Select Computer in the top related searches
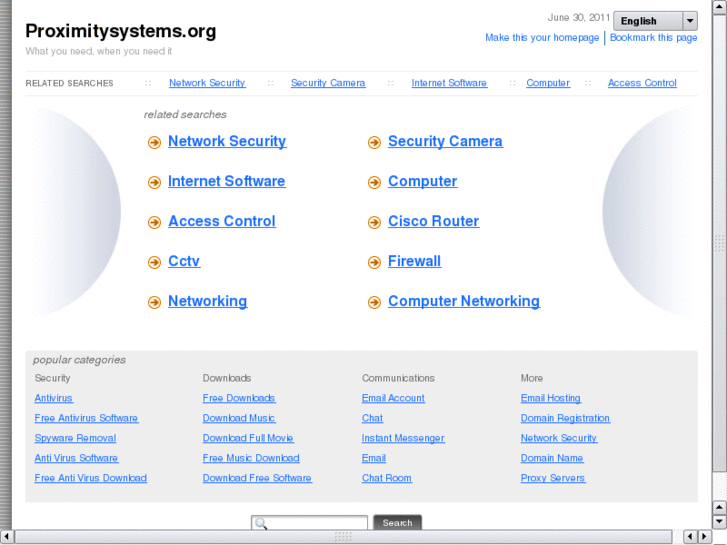The width and height of the screenshot is (727, 545). (x=548, y=83)
